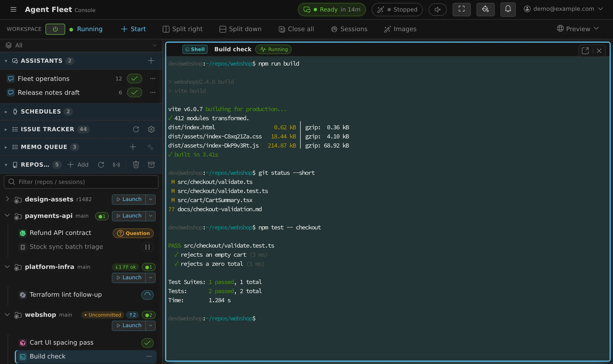Expand the Schedules section
Image resolution: width=613 pixels, height=364 pixels.
[6, 112]
